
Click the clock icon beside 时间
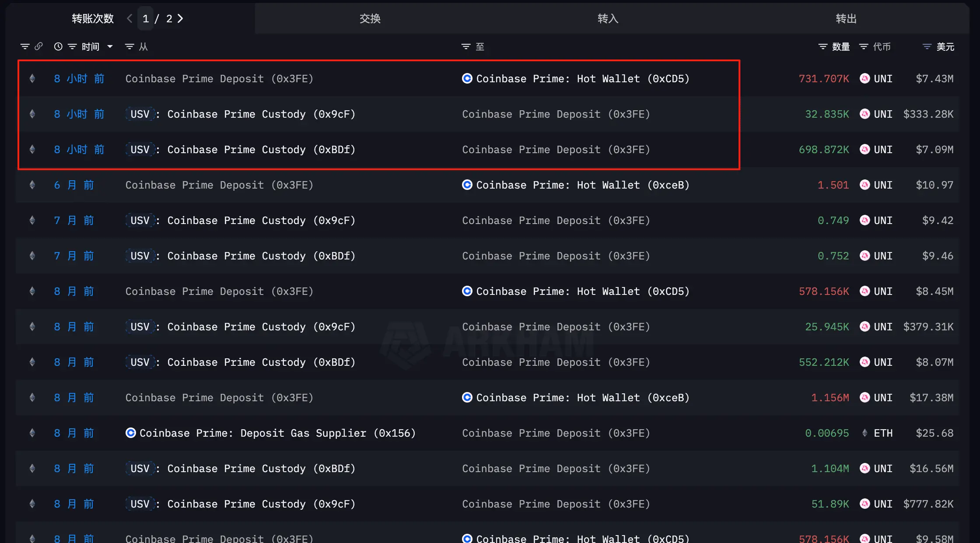coord(58,46)
